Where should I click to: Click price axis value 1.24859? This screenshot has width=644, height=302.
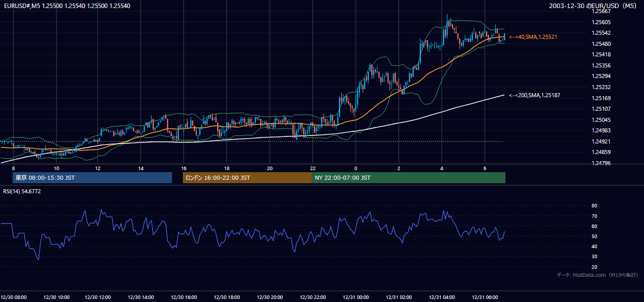point(601,152)
